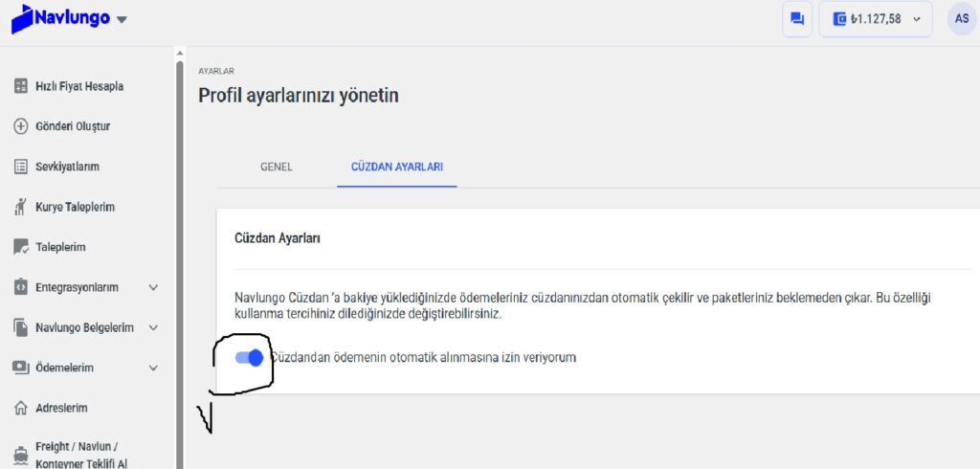Image resolution: width=980 pixels, height=469 pixels.
Task: Click the Entegrasyonlarım integration icon
Action: pos(21,287)
